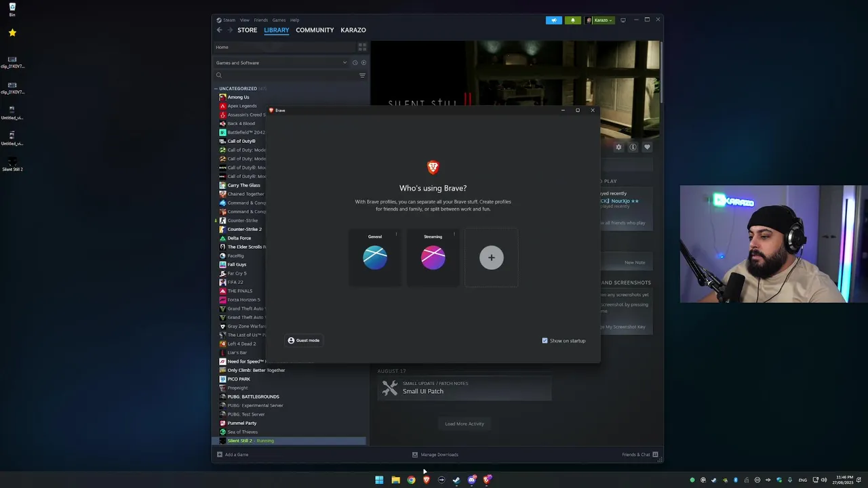Open Streaming profile's three-dot menu
The width and height of the screenshot is (868, 488).
click(x=454, y=235)
